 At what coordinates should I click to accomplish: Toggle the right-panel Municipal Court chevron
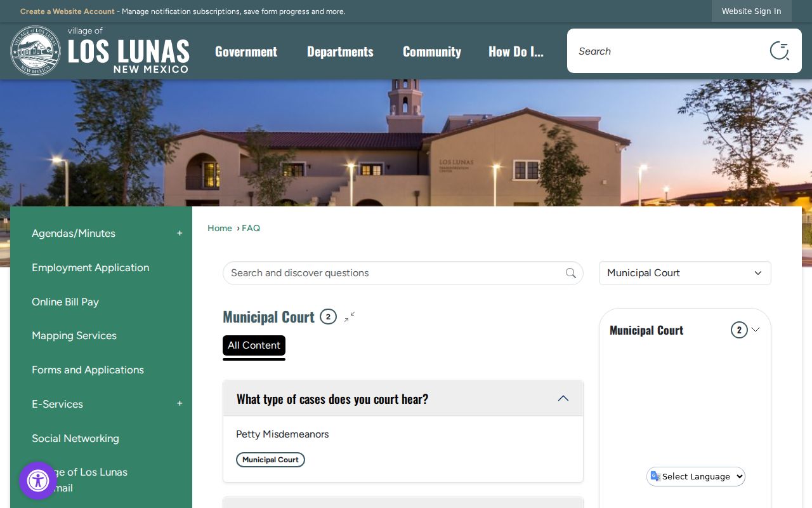756,330
